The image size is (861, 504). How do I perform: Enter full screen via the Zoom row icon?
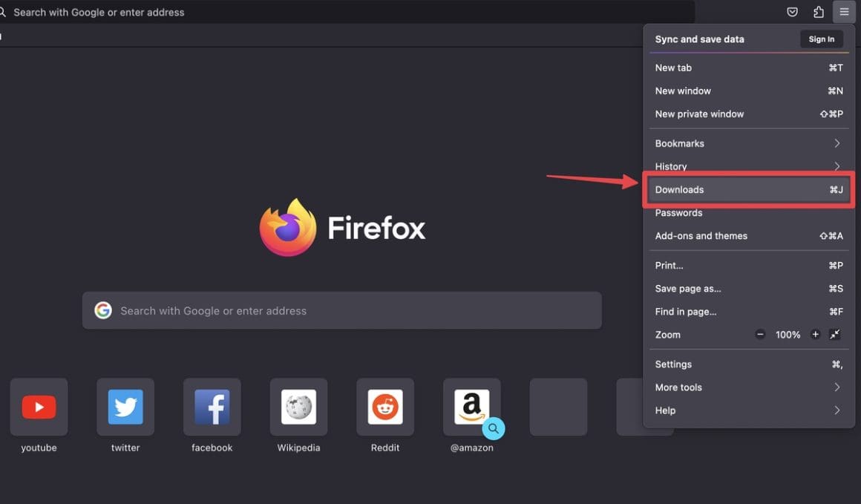pyautogui.click(x=834, y=334)
